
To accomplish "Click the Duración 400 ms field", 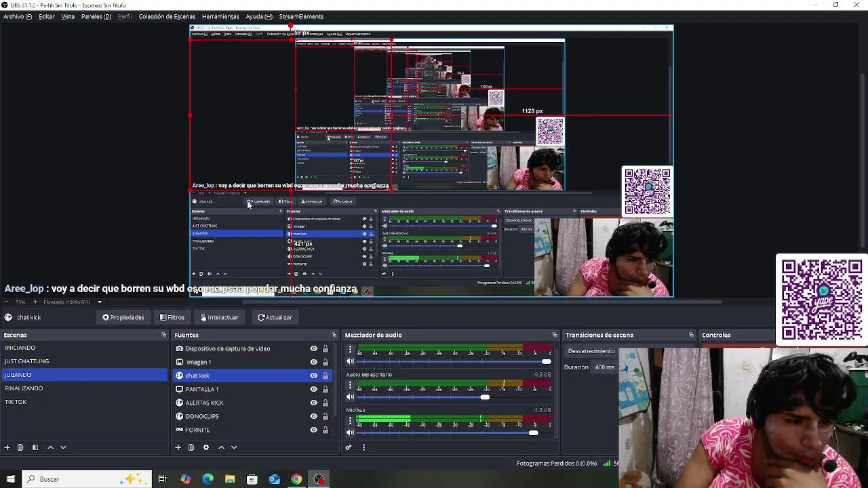I will coord(604,367).
